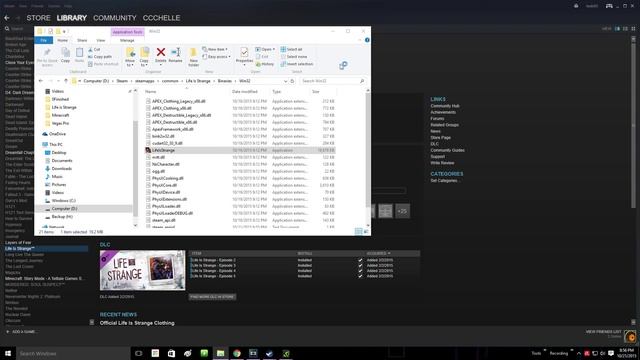The width and height of the screenshot is (640, 360).
Task: Switch to the Share ribbon tab
Action: [82, 40]
